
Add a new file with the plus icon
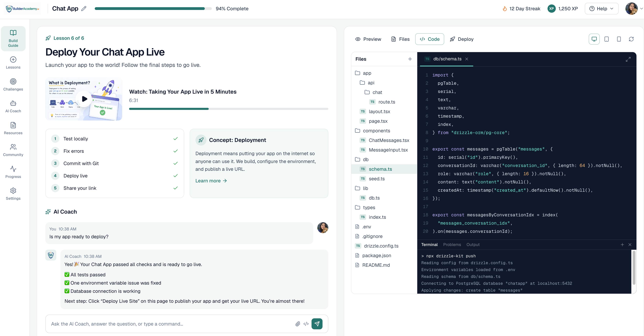point(410,59)
